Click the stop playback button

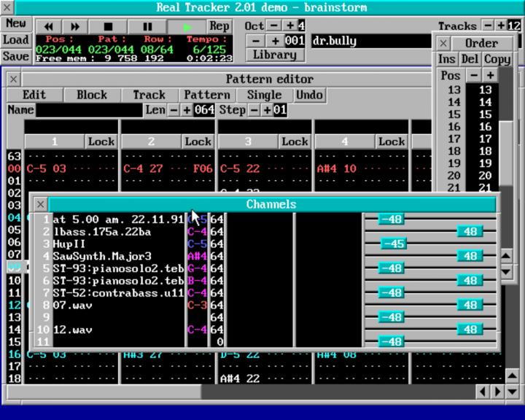109,26
